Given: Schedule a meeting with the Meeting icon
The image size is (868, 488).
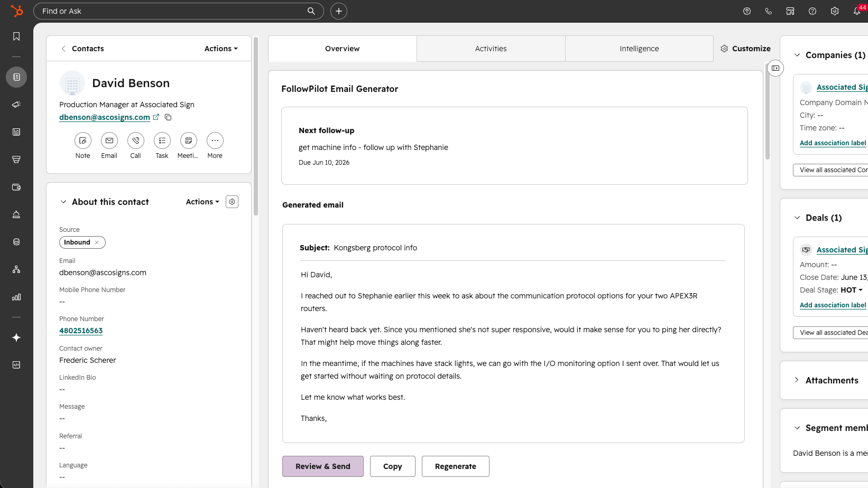Looking at the screenshot, I should [189, 140].
